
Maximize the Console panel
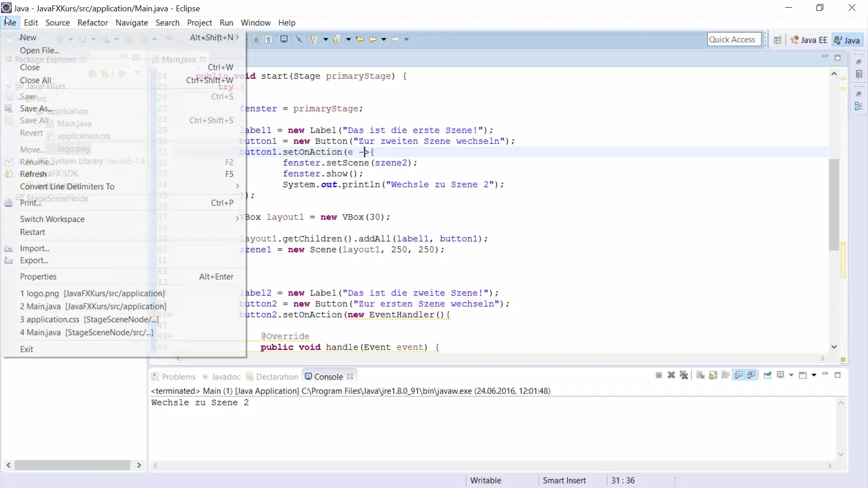(x=838, y=375)
